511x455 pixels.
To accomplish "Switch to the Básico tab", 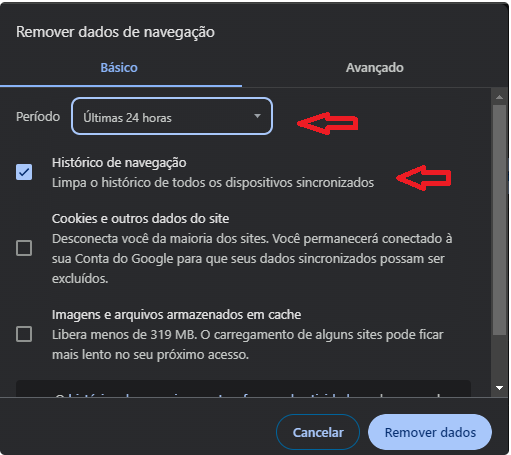I will (119, 68).
